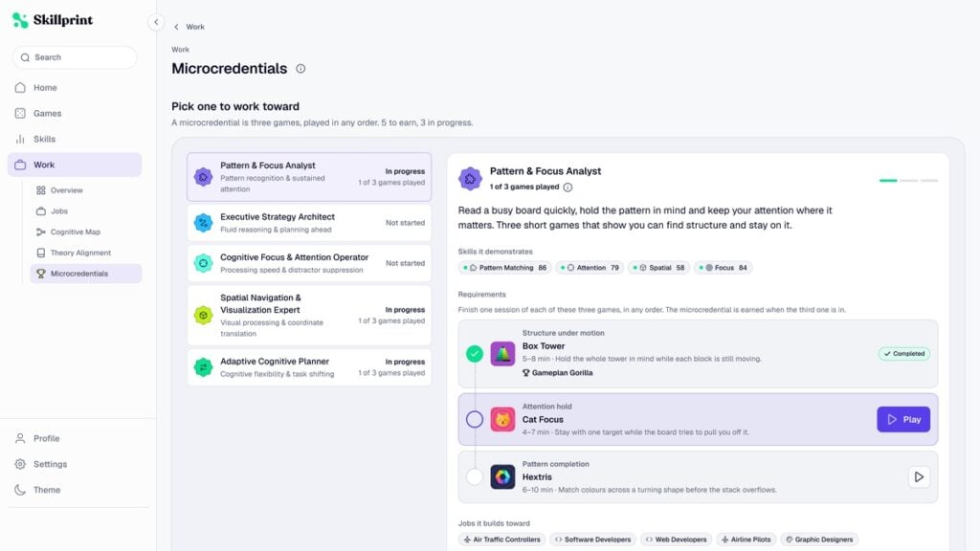Open the Executive Strategy Architect credential icon
This screenshot has width=980, height=551.
click(203, 222)
